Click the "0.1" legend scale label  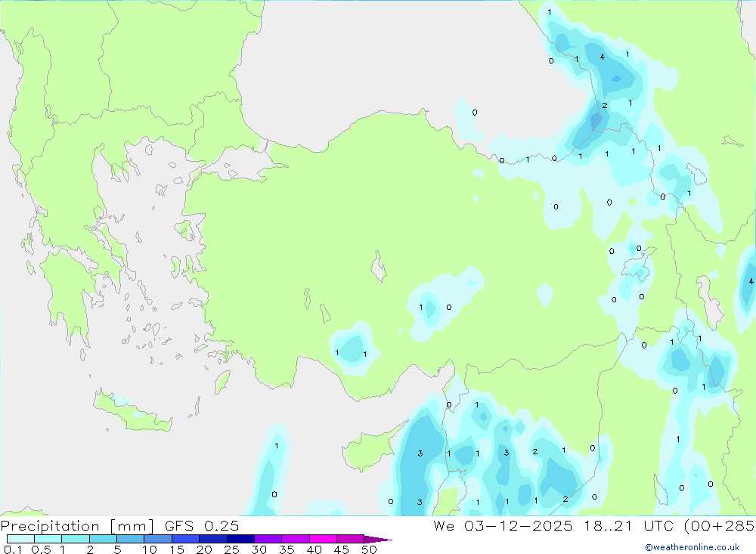pos(13,549)
